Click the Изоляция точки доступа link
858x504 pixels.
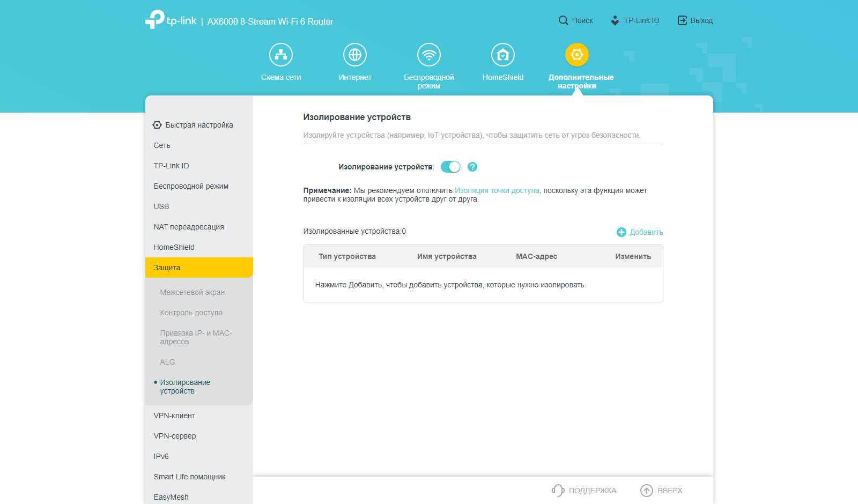pos(497,190)
